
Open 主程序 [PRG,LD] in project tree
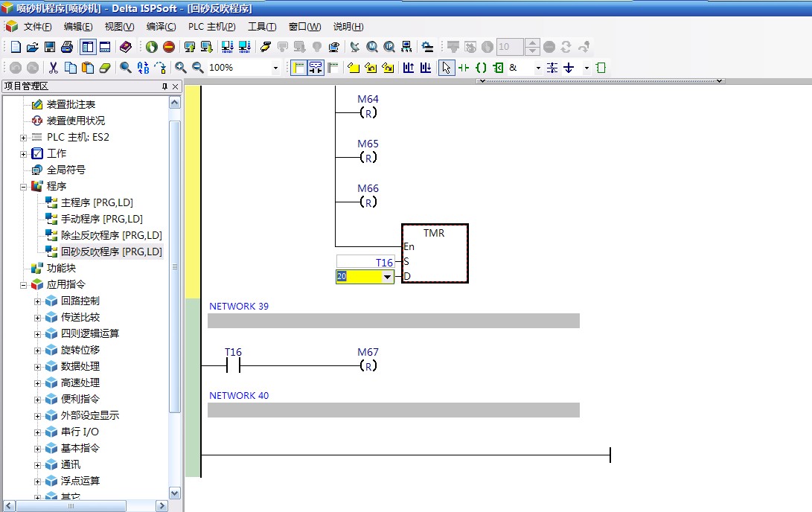click(x=97, y=202)
